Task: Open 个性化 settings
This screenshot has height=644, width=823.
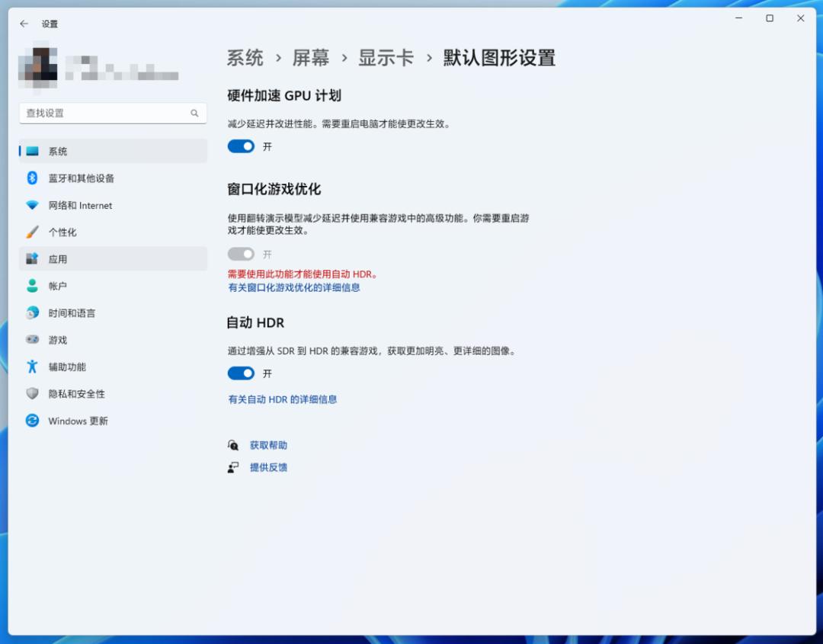Action: [x=114, y=232]
